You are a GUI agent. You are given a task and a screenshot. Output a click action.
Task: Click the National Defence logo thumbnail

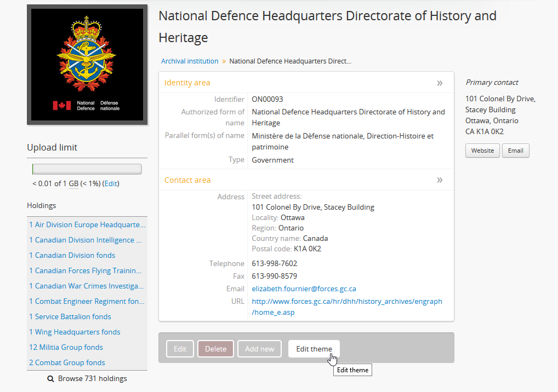[x=87, y=65]
